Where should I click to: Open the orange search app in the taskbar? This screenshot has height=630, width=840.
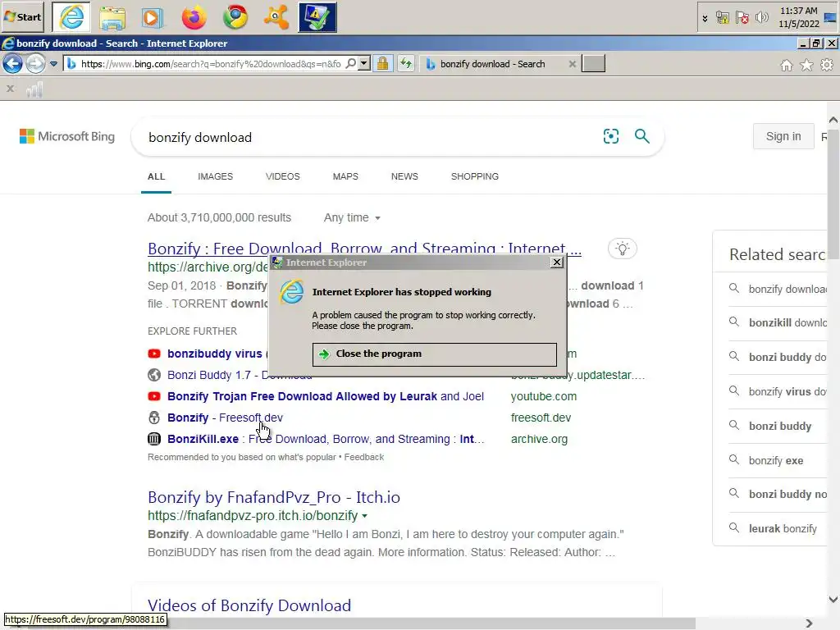(276, 17)
